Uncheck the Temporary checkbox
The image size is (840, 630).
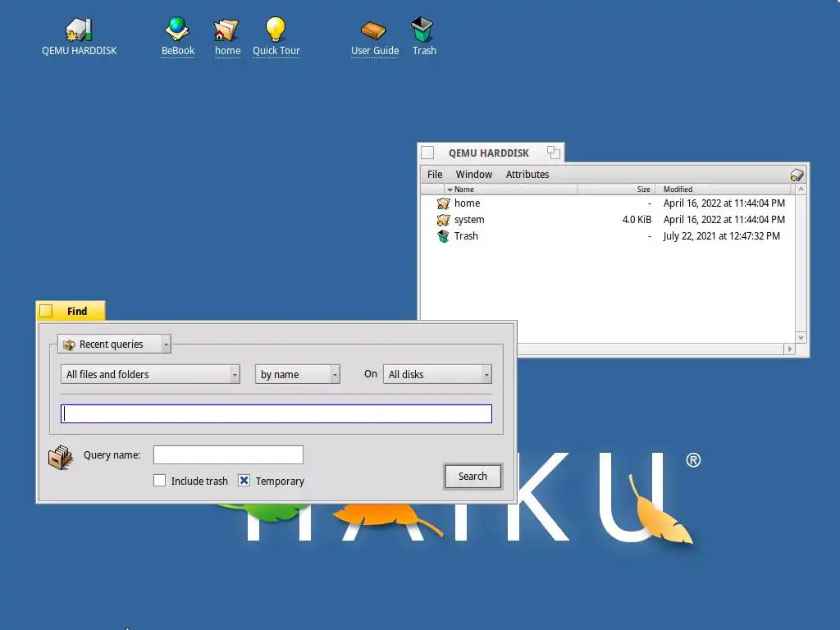point(244,481)
